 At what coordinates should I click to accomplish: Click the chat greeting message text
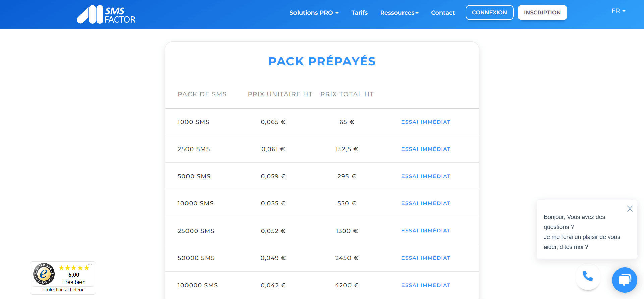click(582, 232)
